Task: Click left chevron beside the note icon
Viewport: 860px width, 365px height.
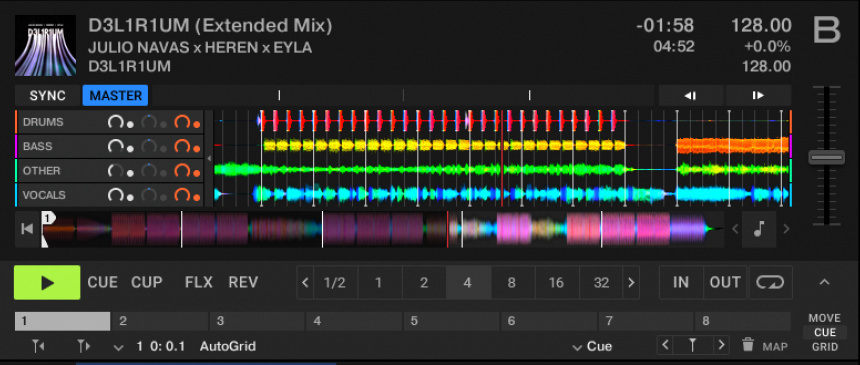Action: (735, 229)
